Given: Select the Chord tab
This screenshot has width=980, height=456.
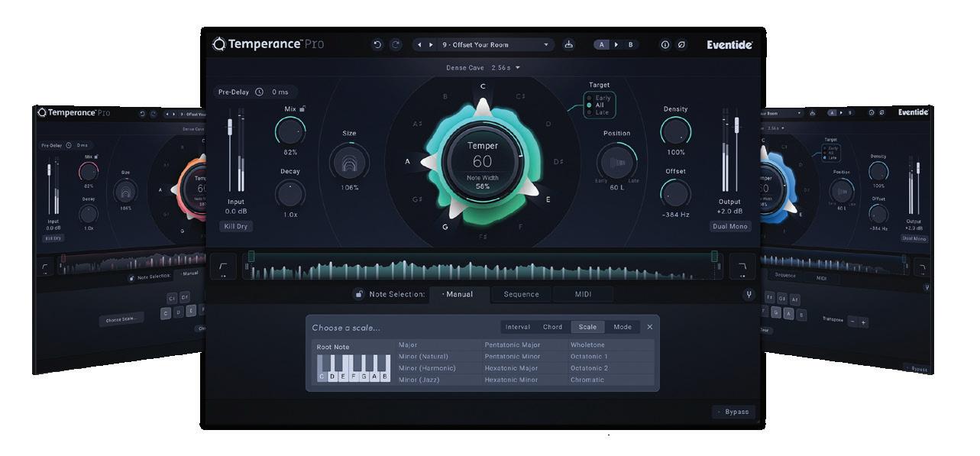Looking at the screenshot, I should 553,327.
